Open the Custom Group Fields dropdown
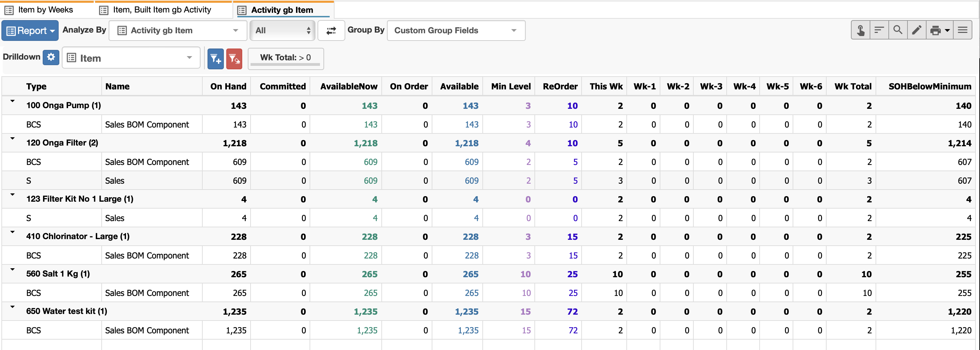The image size is (980, 350). (x=456, y=30)
